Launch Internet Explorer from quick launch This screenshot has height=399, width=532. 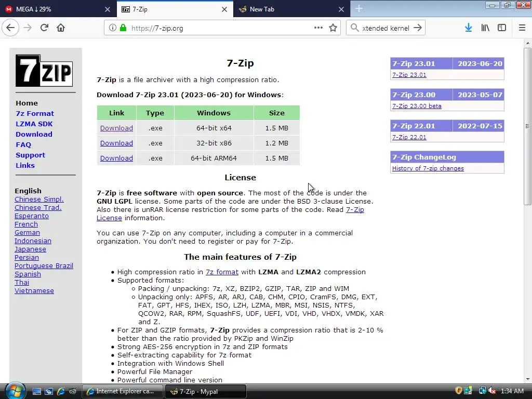tap(61, 391)
